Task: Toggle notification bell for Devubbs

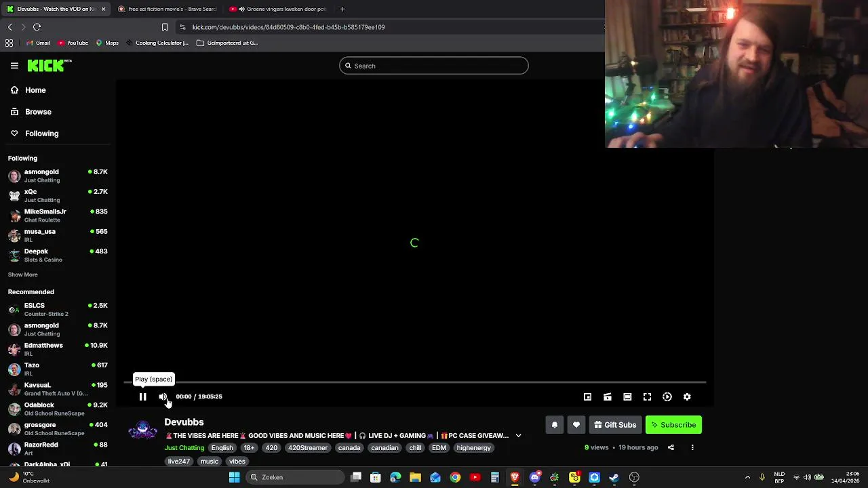Action: coord(554,425)
